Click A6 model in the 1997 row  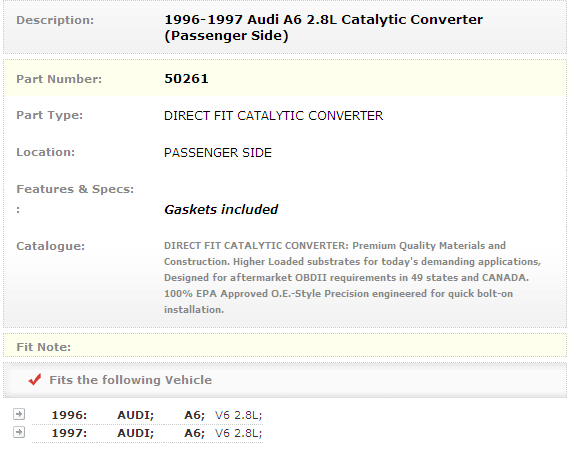pos(194,433)
